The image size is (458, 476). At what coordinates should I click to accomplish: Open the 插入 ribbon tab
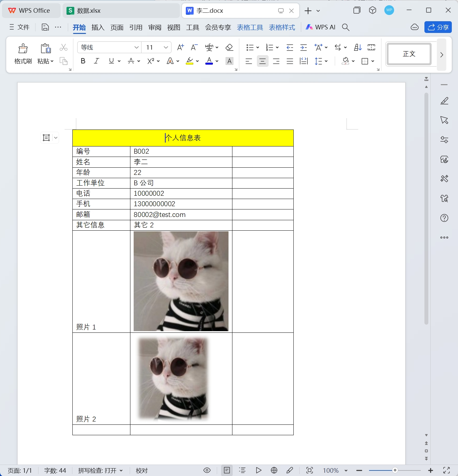(97, 27)
